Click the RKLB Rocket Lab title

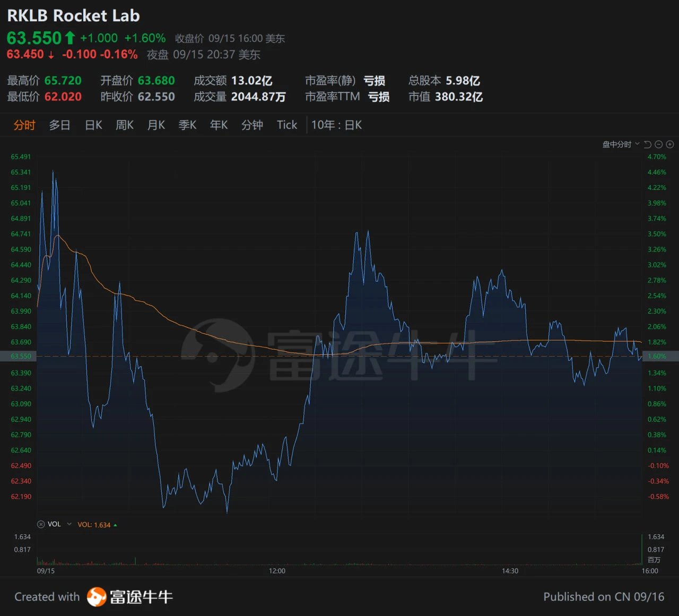(73, 16)
